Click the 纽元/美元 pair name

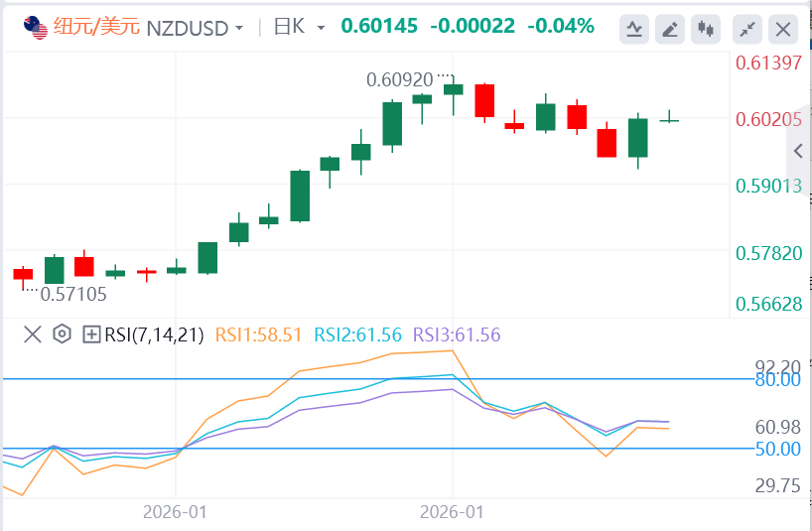(96, 27)
